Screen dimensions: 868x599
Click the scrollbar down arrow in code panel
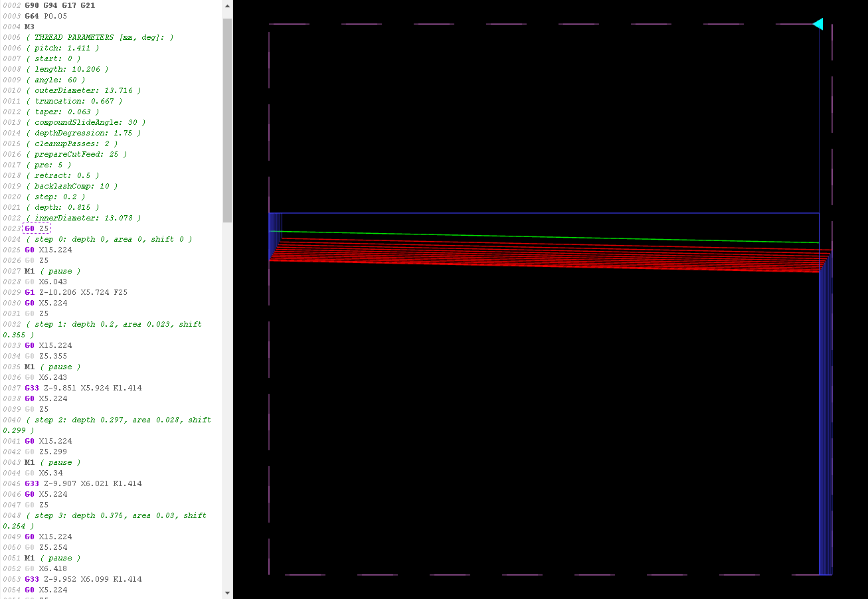[227, 592]
